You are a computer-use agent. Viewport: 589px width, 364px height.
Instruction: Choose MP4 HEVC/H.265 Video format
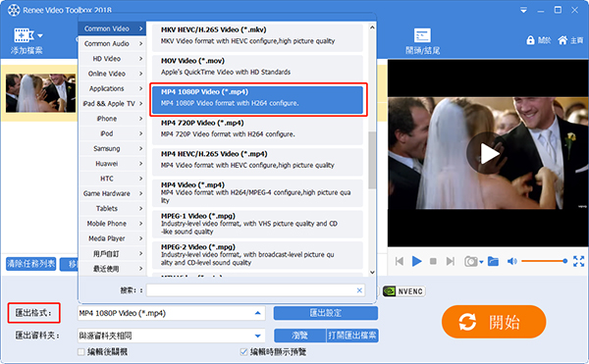click(257, 161)
